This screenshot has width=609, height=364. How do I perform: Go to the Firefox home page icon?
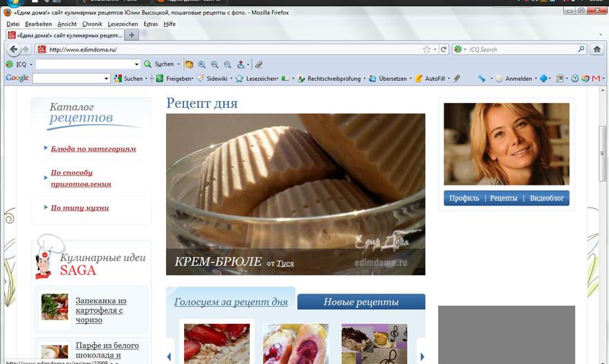click(598, 50)
